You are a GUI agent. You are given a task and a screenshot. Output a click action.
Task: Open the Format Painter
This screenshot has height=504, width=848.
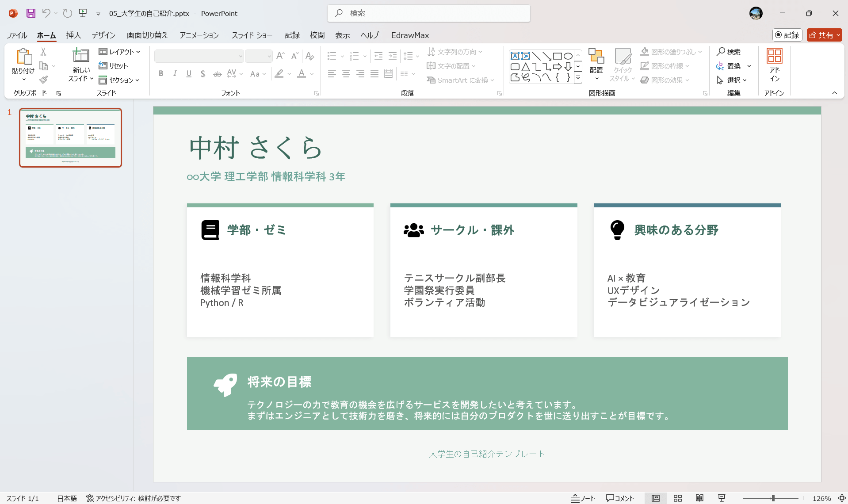click(43, 80)
